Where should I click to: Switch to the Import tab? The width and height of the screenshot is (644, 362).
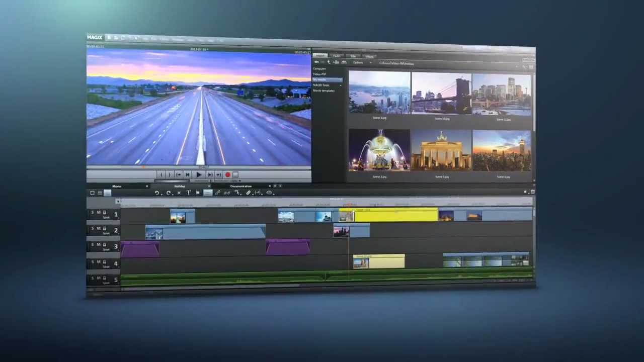(x=319, y=56)
